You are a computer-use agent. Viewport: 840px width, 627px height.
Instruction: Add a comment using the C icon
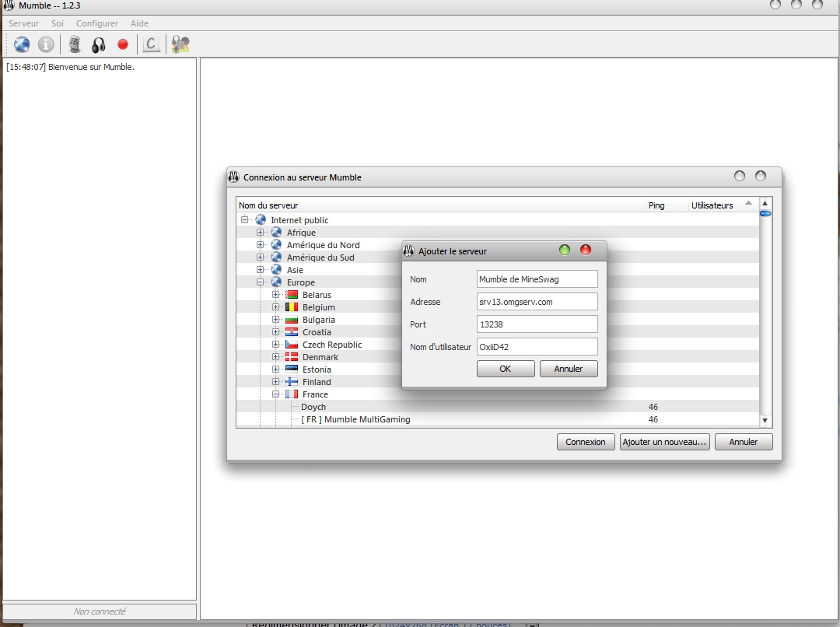(151, 44)
